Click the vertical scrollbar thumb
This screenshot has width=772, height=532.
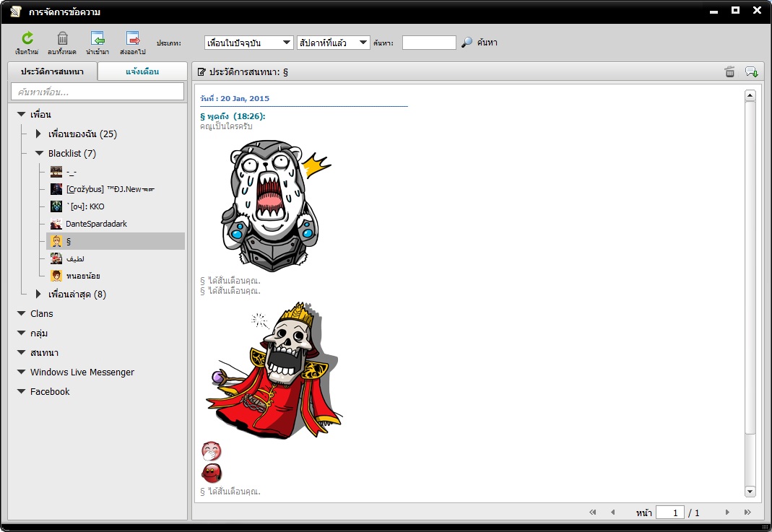coord(750,267)
